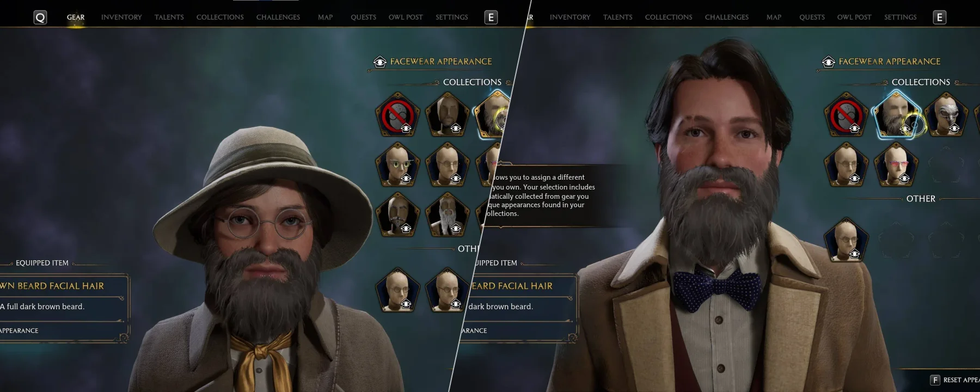
Task: Click 'Collections' section label in right panel
Action: (921, 82)
